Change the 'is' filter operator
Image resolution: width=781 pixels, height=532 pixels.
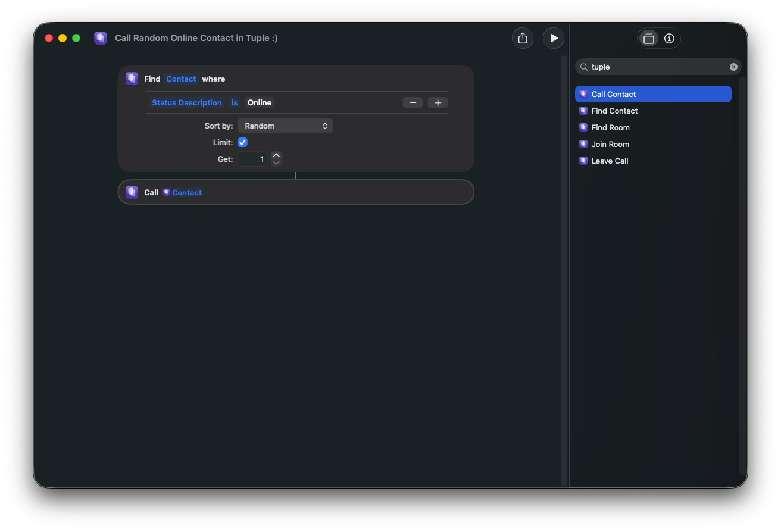pos(235,102)
